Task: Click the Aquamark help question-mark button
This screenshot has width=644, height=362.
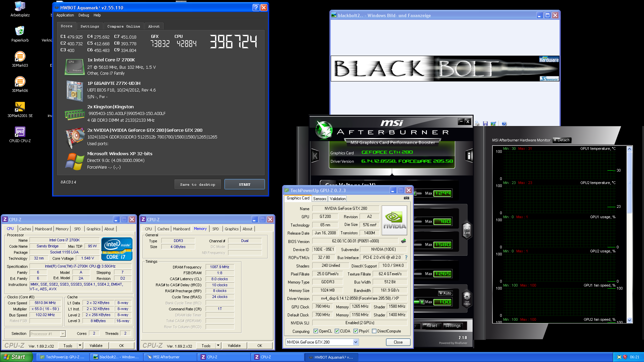Action: 256,7
